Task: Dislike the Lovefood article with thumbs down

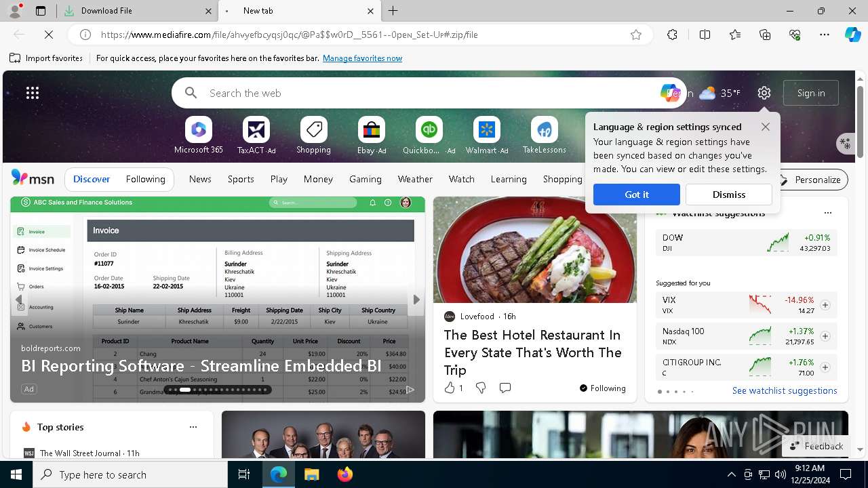Action: click(x=481, y=388)
